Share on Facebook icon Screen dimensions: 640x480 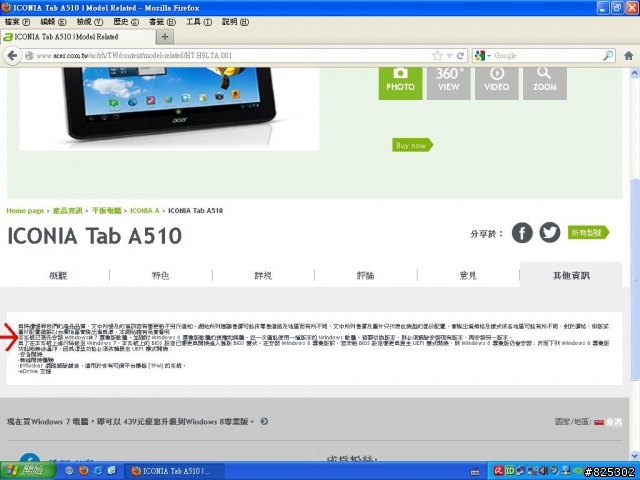522,233
